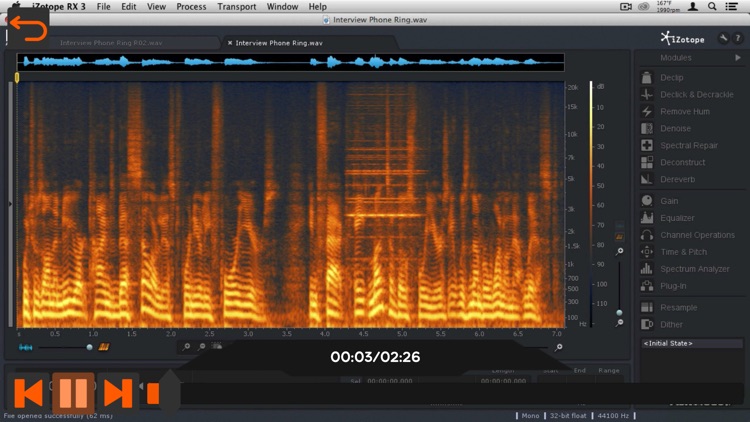Image resolution: width=750 pixels, height=422 pixels.
Task: Click the iZotope logo
Action: [x=683, y=39]
